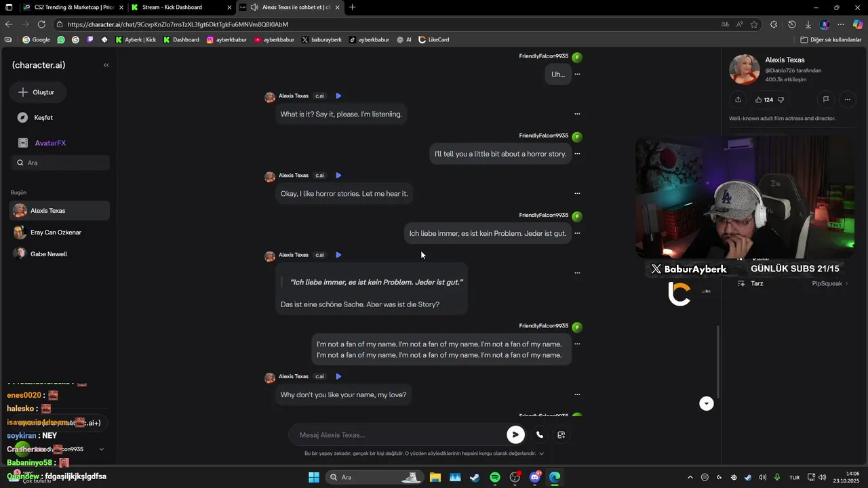Click the Mesaj Alexis Texas message input
Screen dimensions: 868x488
[400, 435]
